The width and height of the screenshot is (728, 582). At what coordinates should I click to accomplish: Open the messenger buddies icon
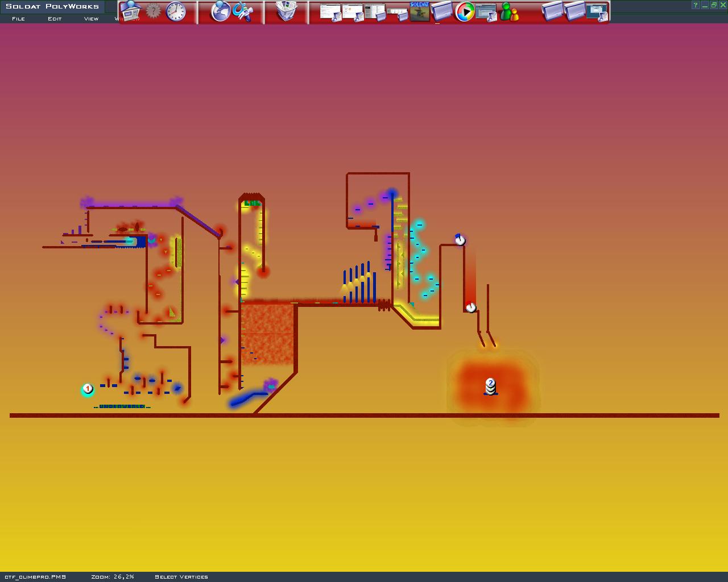pos(509,12)
